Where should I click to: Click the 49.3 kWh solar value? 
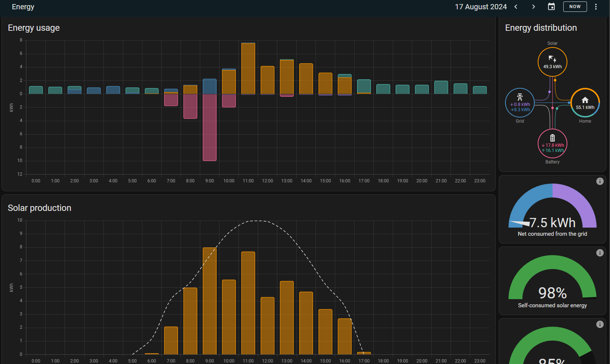click(x=553, y=67)
